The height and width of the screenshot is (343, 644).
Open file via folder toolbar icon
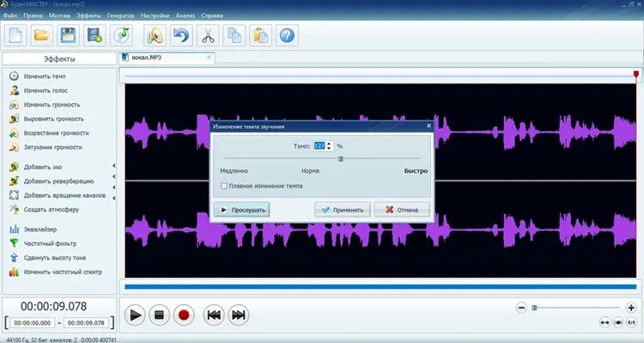click(x=42, y=35)
